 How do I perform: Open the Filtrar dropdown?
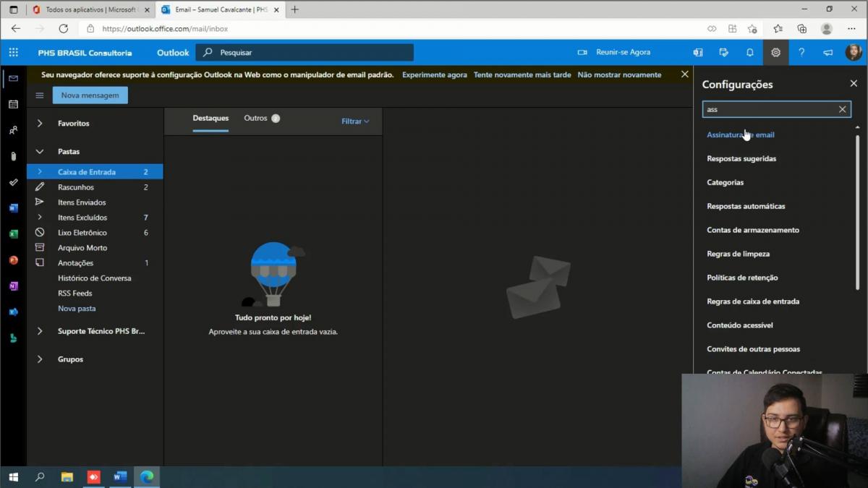click(355, 121)
